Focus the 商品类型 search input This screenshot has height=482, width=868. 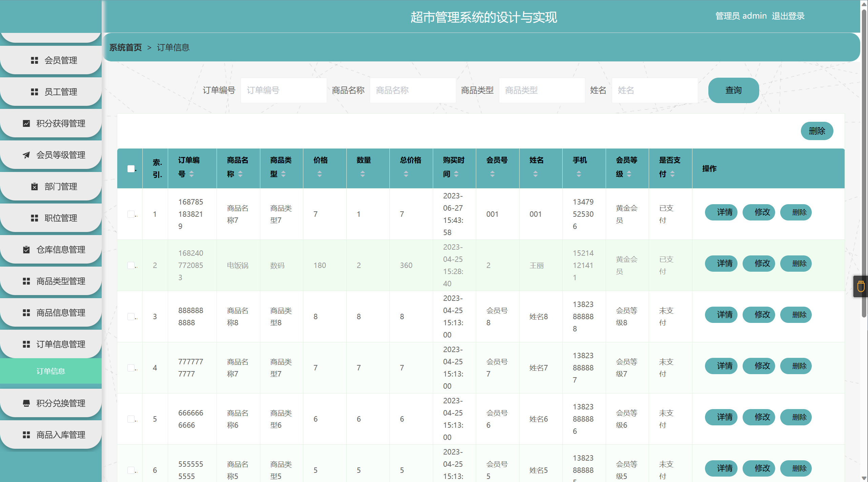pos(542,90)
